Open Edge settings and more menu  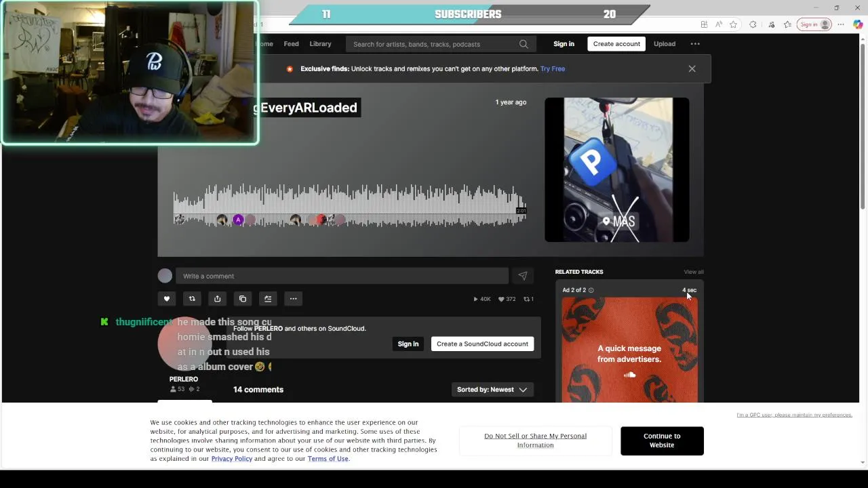(841, 24)
